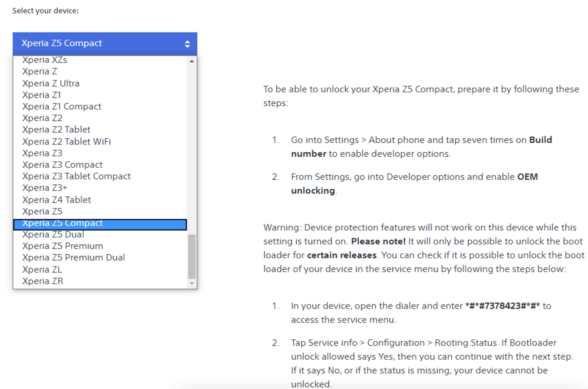
Task: Select Xperia ZL from the list
Action: tap(100, 270)
